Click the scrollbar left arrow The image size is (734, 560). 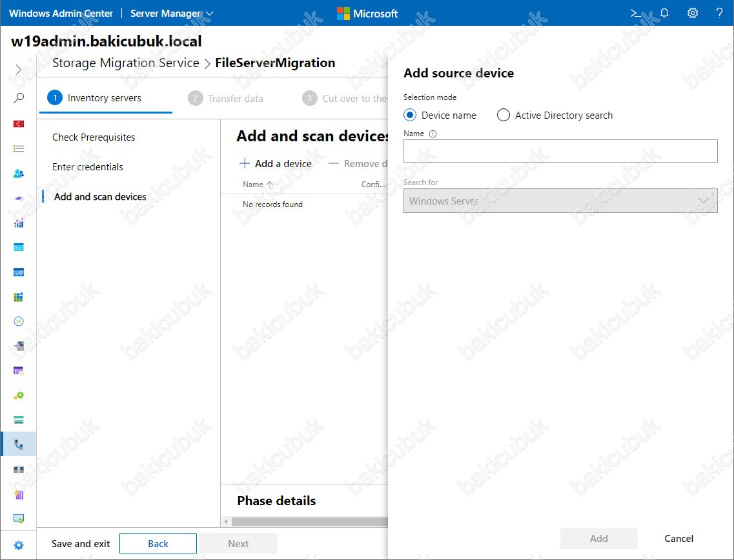point(227,522)
